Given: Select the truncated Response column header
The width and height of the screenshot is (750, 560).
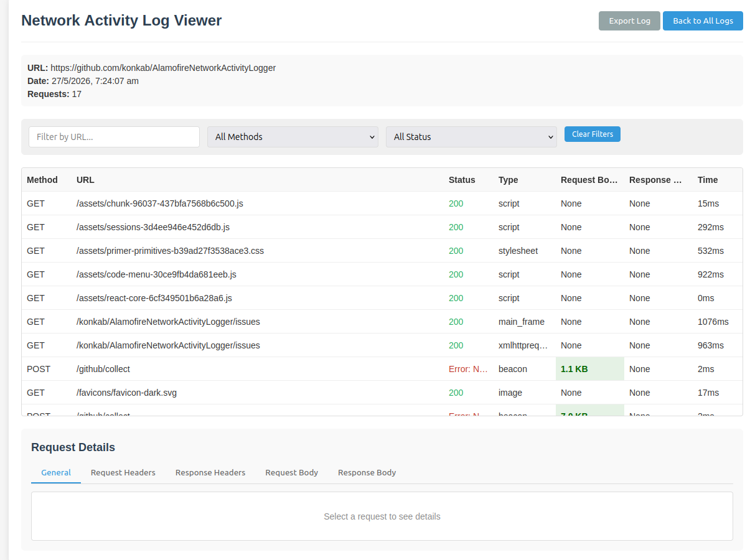Looking at the screenshot, I should pos(659,180).
